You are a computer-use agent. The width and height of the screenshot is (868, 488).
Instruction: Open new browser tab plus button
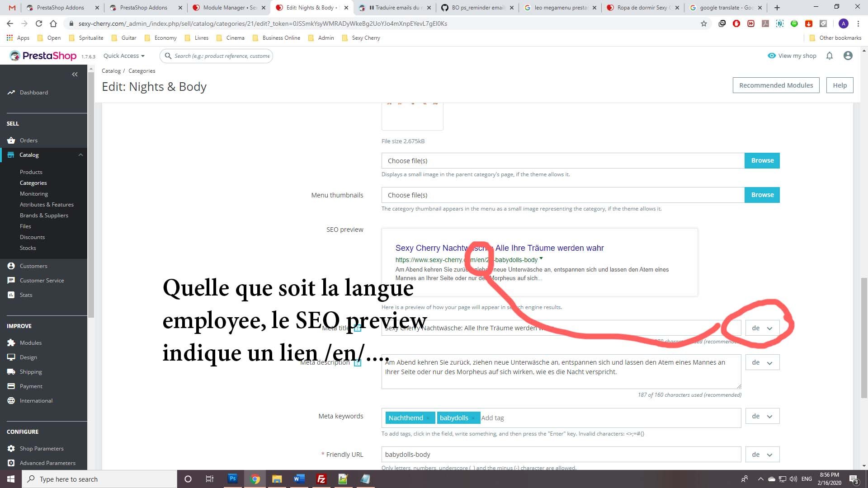click(777, 8)
